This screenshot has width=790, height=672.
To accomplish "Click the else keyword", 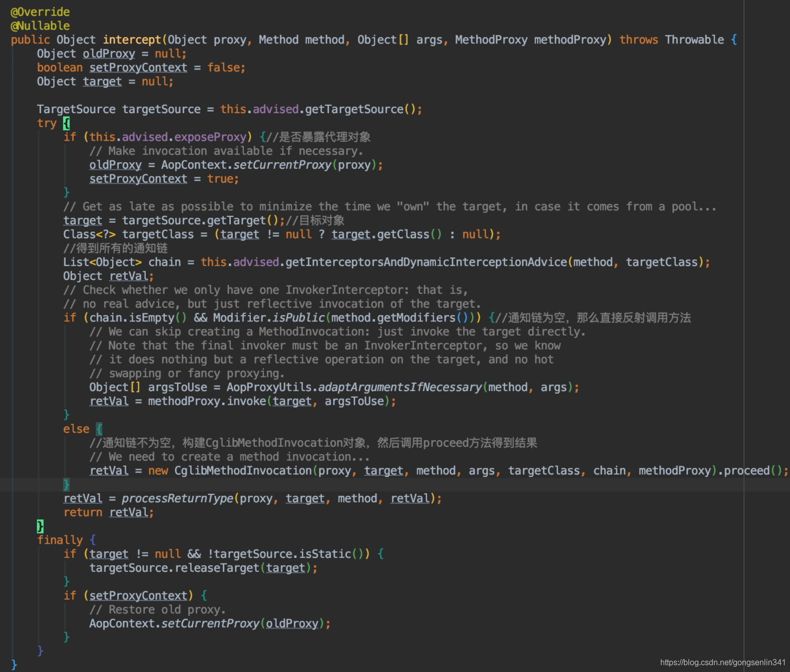I will coord(76,429).
